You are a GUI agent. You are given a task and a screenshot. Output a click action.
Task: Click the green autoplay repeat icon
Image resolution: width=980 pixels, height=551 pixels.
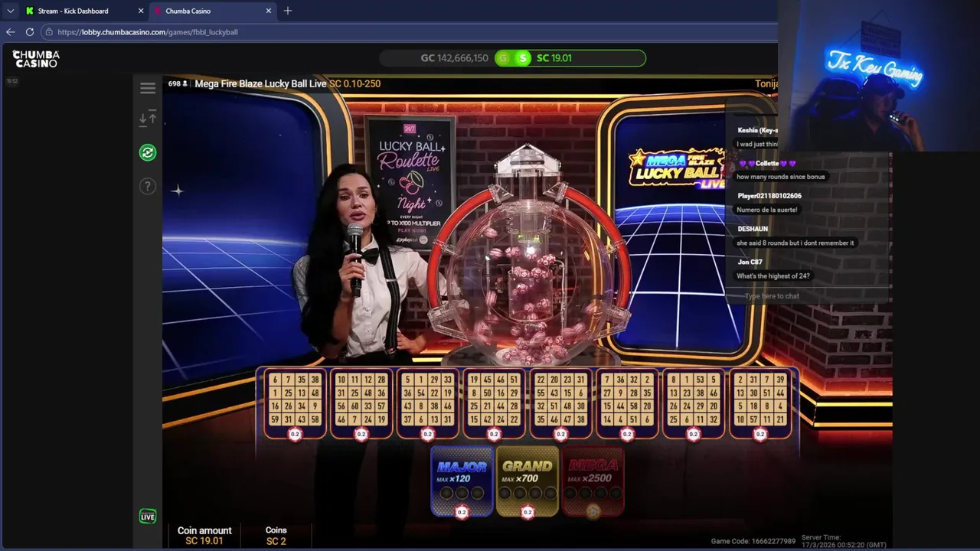pyautogui.click(x=148, y=152)
